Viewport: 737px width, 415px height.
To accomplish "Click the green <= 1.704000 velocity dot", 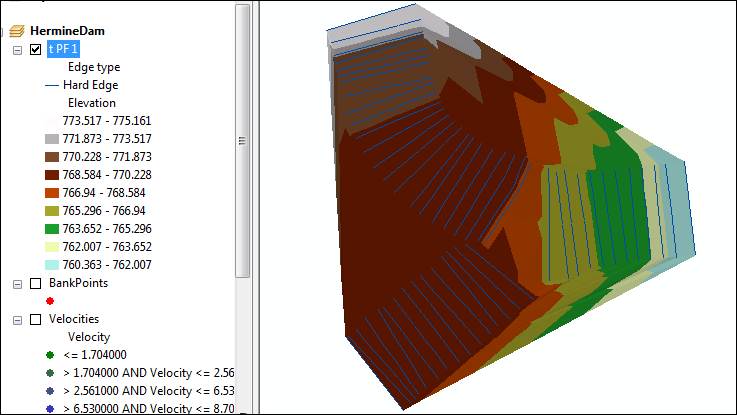I will point(50,355).
